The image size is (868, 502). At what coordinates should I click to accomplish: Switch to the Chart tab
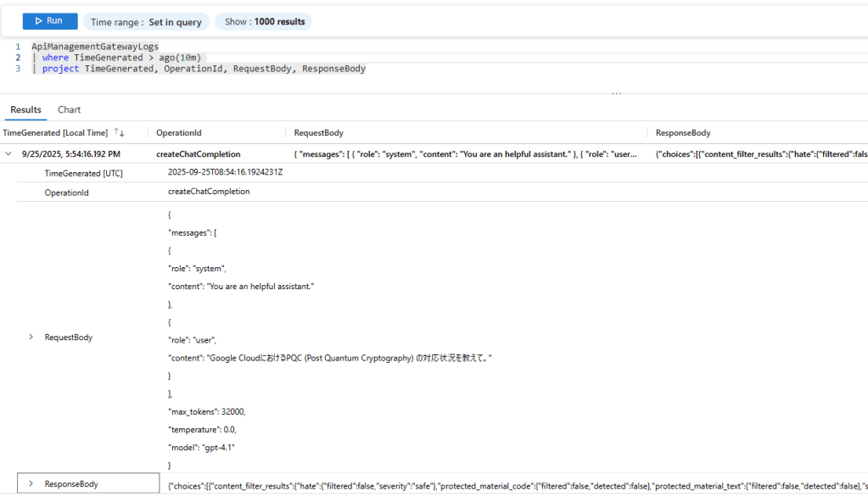pyautogui.click(x=69, y=110)
